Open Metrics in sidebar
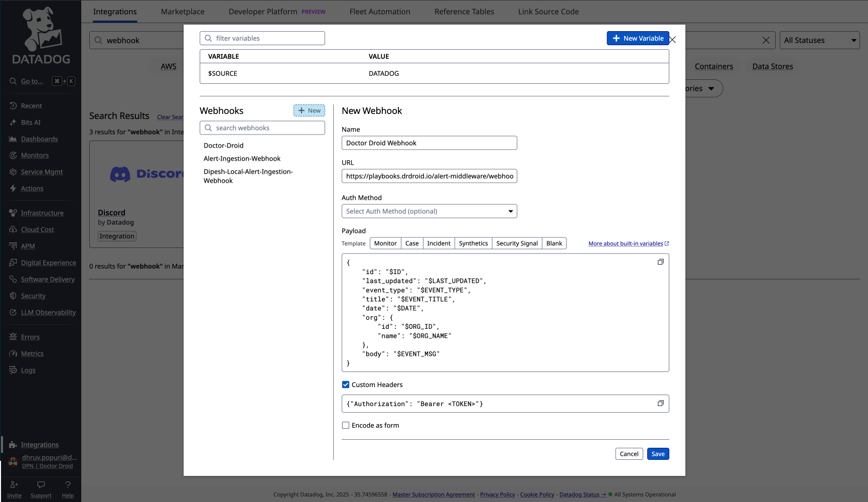The image size is (868, 502). pyautogui.click(x=32, y=354)
